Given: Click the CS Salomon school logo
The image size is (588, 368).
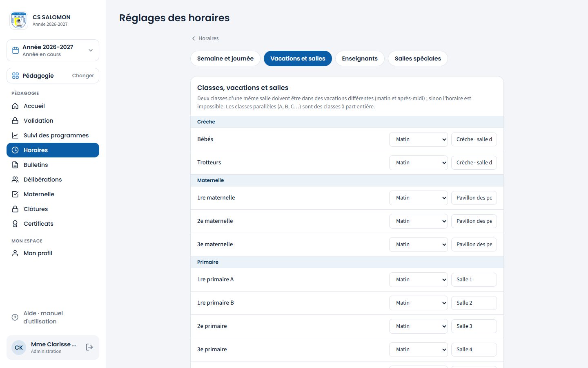Looking at the screenshot, I should (19, 20).
